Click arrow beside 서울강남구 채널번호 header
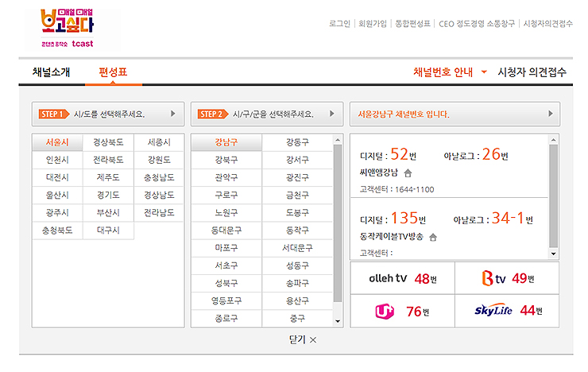588x372 pixels. (550, 114)
